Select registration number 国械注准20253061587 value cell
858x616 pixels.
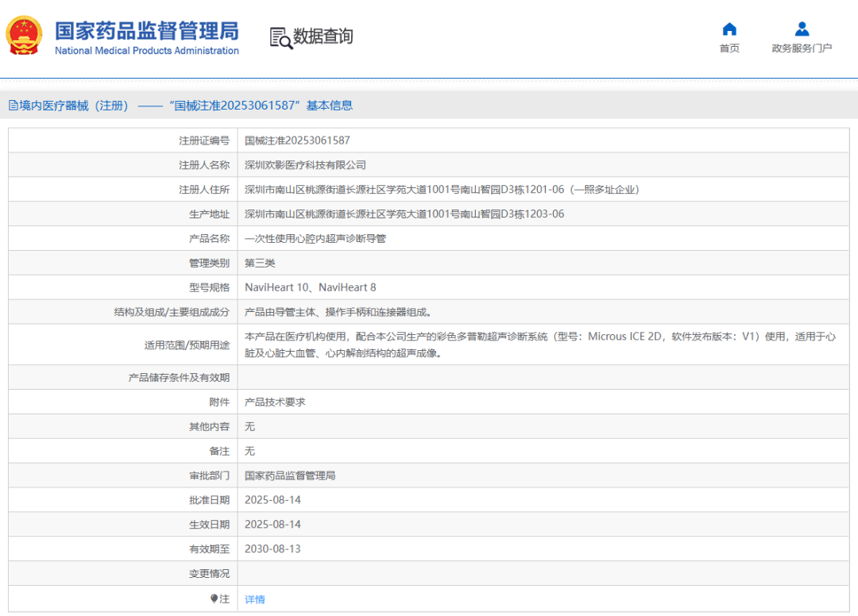point(297,141)
